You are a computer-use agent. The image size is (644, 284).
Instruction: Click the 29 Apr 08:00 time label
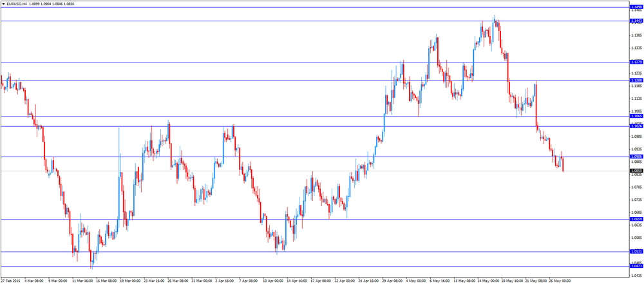click(392, 281)
